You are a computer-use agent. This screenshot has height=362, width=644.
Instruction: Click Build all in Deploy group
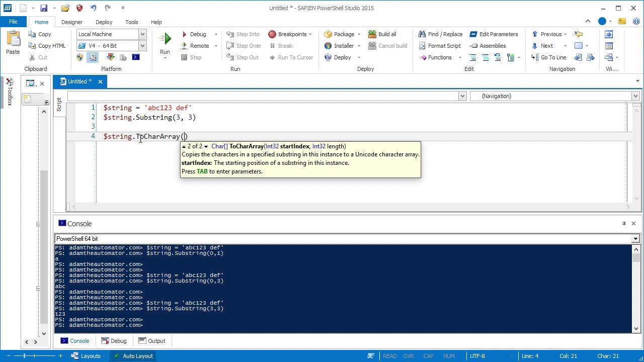coord(382,34)
